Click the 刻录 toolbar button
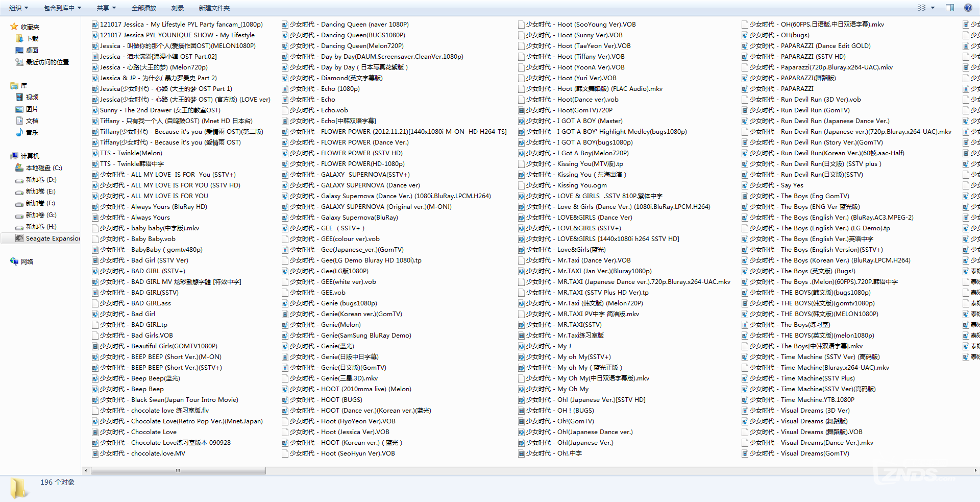 click(177, 8)
